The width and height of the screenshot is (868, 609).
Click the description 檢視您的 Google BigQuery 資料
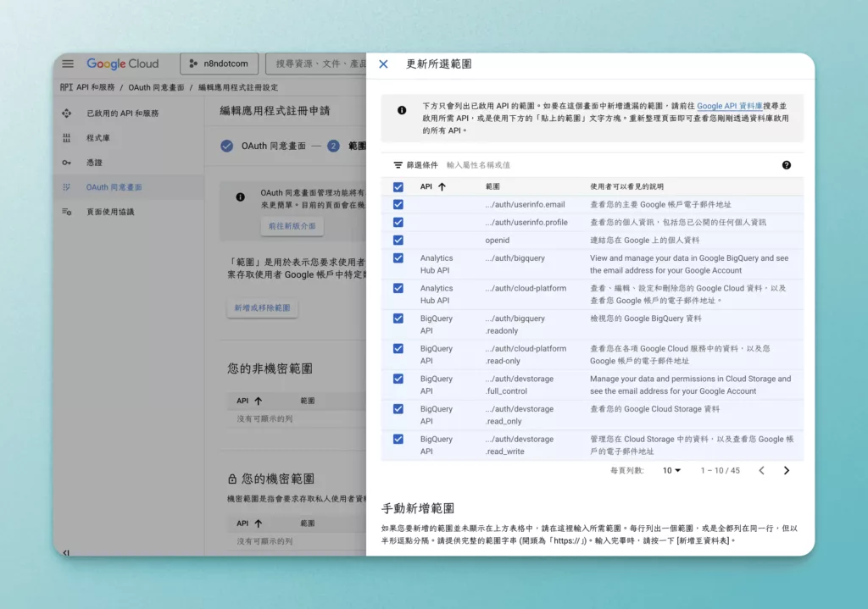[x=645, y=318]
